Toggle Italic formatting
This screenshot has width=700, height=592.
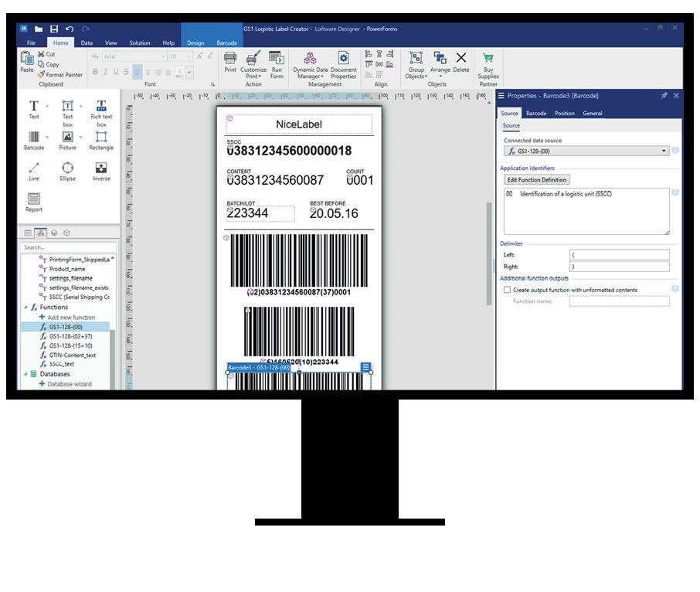(105, 72)
